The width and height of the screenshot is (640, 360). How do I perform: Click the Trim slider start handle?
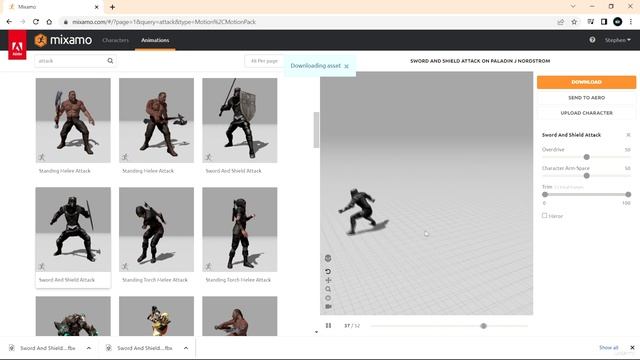tap(545, 195)
